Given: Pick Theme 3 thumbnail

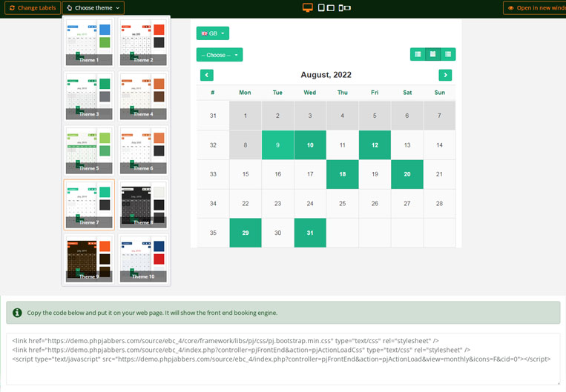Looking at the screenshot, I should tap(89, 96).
